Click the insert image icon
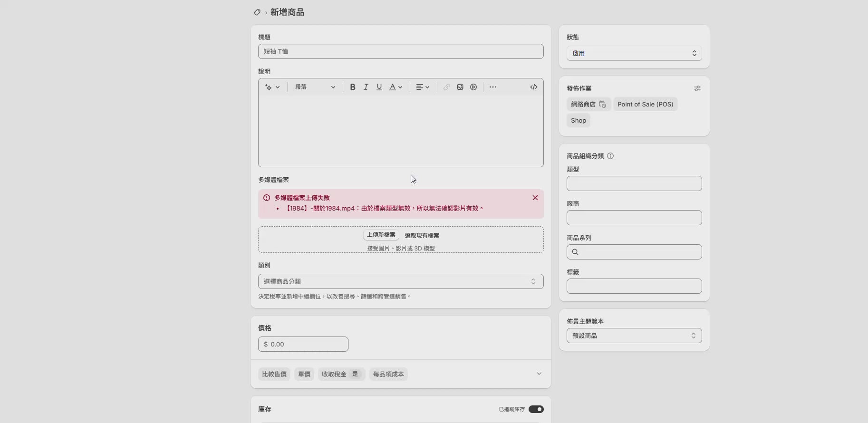The image size is (868, 423). click(x=460, y=87)
